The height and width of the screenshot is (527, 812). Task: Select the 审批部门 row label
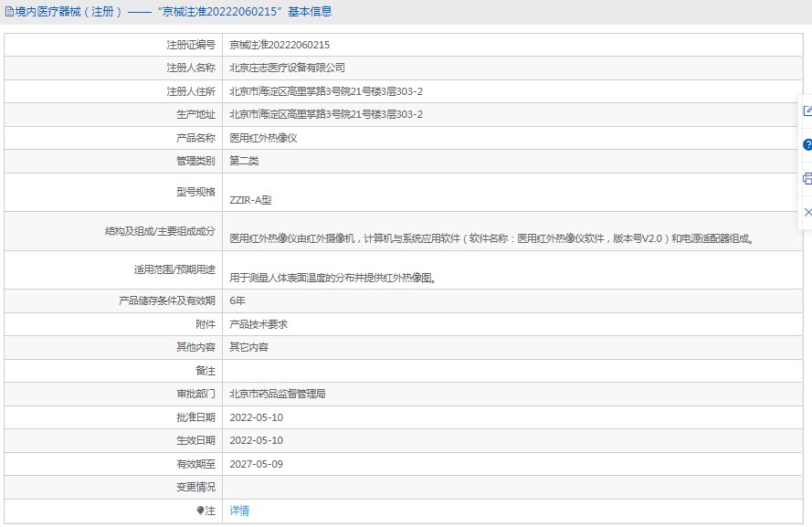pyautogui.click(x=195, y=394)
